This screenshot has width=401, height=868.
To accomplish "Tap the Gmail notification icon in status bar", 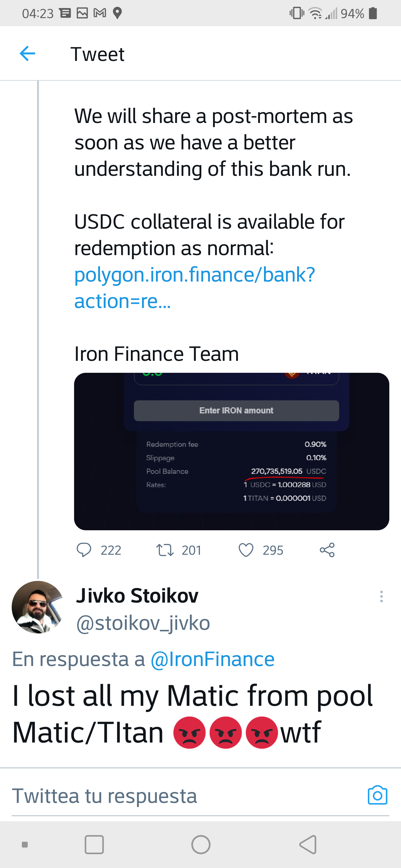I will 100,13.
